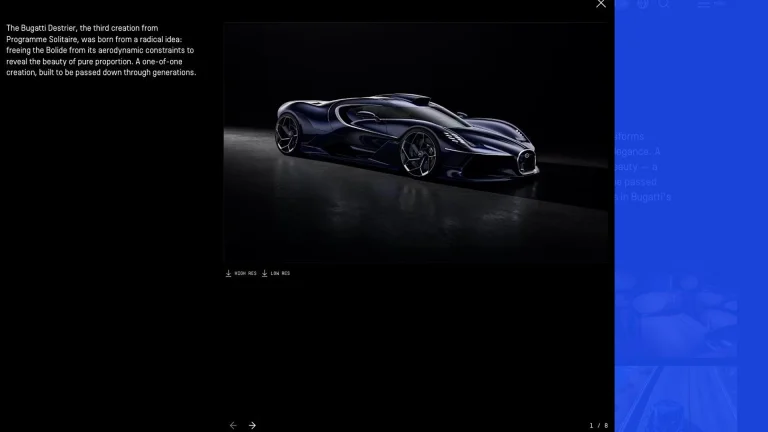Viewport: 768px width, 432px height.
Task: Go to the next gallery image
Action: (252, 426)
